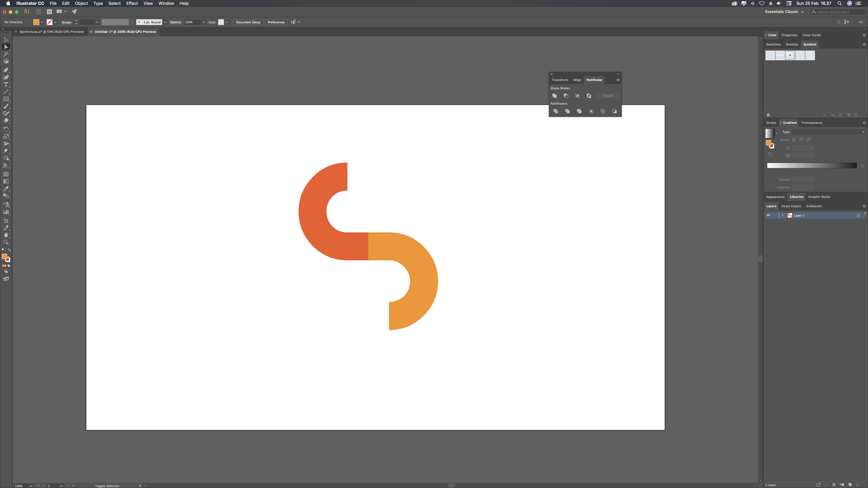Select the Hand tool
Viewport: 868px width, 488px height.
point(6,235)
